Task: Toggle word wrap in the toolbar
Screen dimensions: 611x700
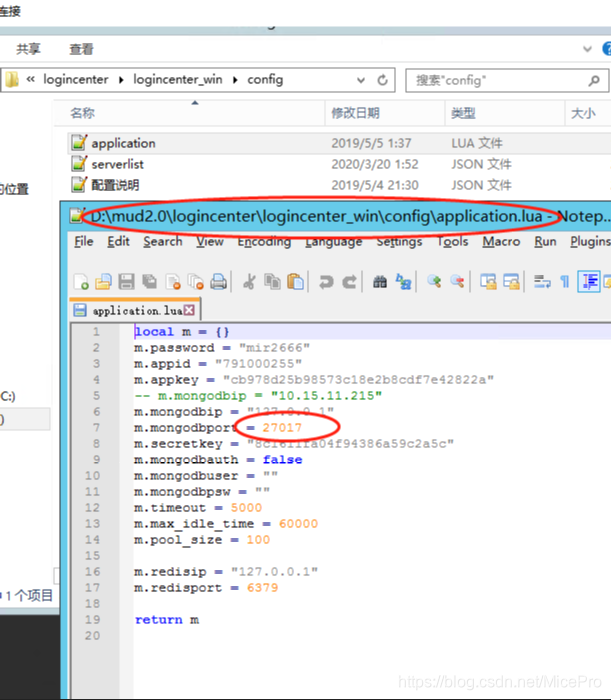Action: 542,282
